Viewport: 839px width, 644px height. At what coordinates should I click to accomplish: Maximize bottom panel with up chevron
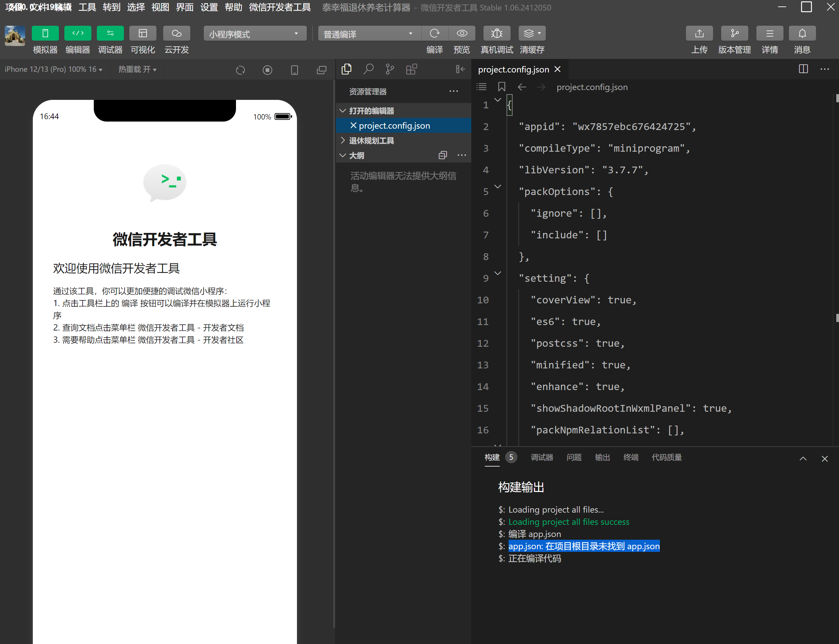pos(803,458)
